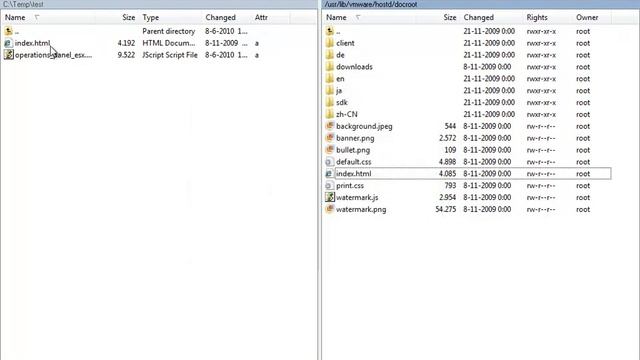Screen dimensions: 640x360
Task: Sort remote panel by Name column
Action: pyautogui.click(x=336, y=18)
